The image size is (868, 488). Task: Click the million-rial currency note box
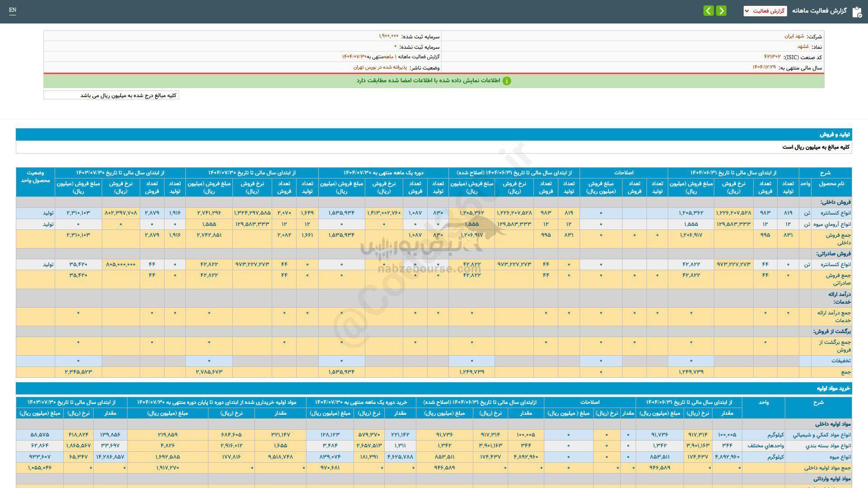tap(111, 95)
